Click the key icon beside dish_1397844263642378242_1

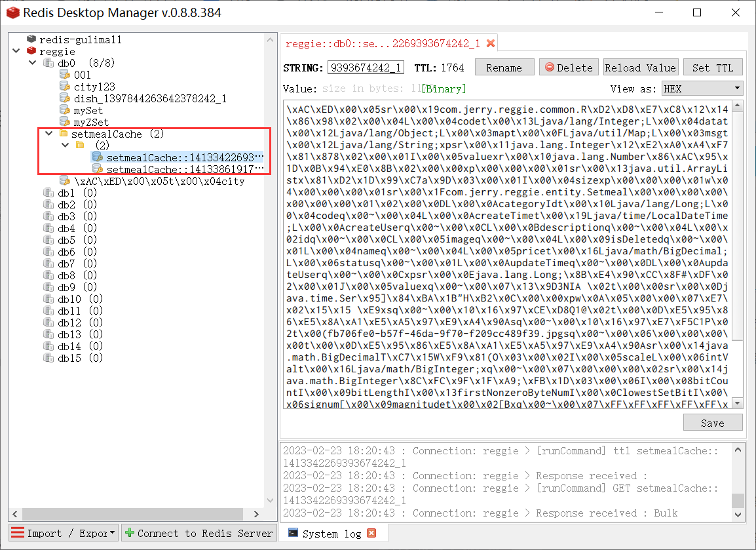coord(65,98)
